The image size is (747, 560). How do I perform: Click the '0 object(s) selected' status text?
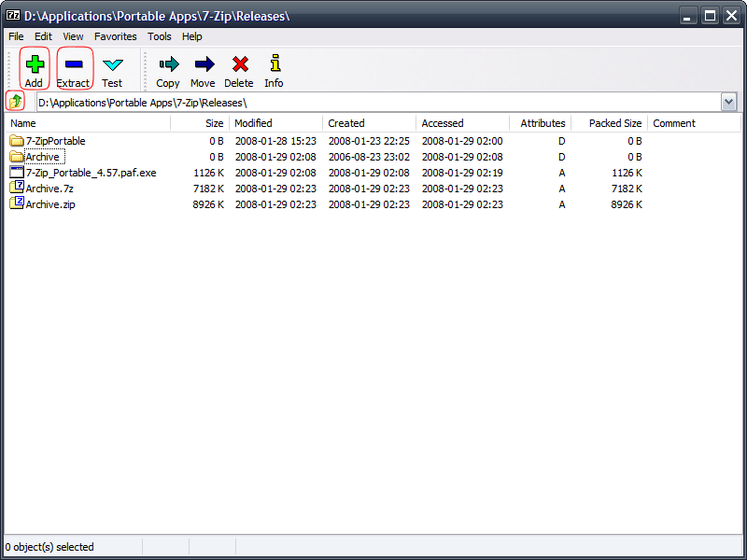[x=49, y=547]
